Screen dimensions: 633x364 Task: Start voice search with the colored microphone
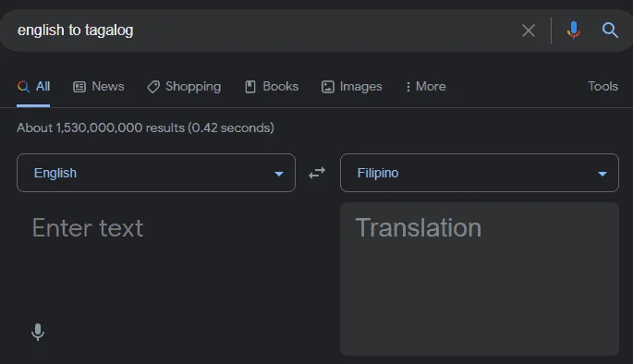click(x=573, y=30)
